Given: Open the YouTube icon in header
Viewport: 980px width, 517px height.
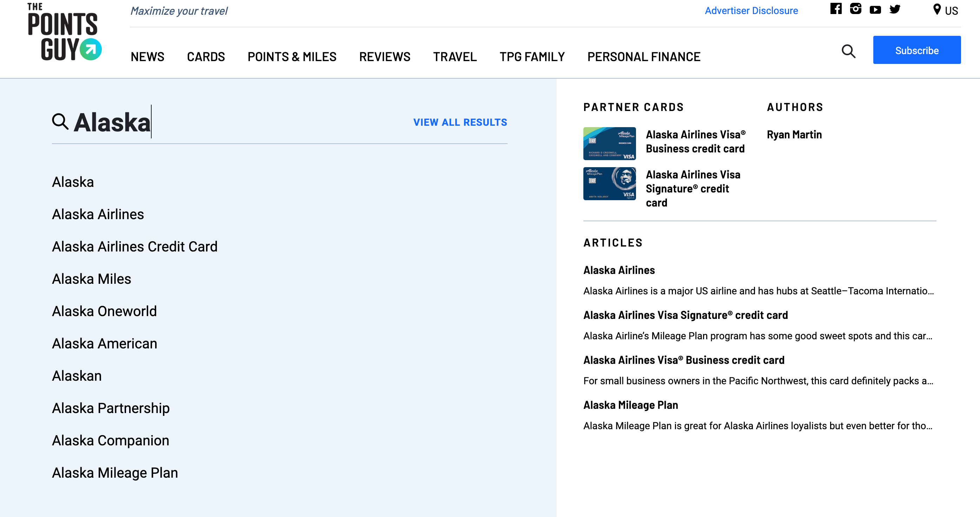Looking at the screenshot, I should click(x=875, y=9).
